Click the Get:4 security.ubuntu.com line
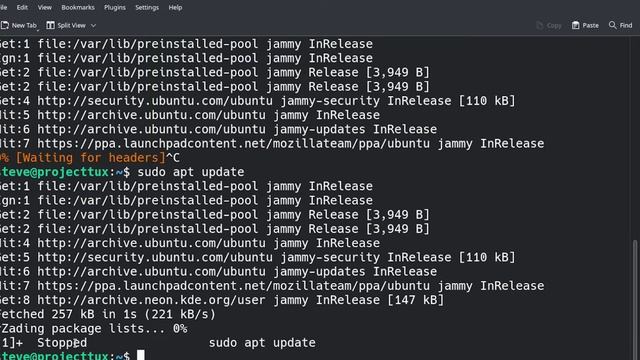Image resolution: width=640 pixels, height=360 pixels. pyautogui.click(x=258, y=100)
